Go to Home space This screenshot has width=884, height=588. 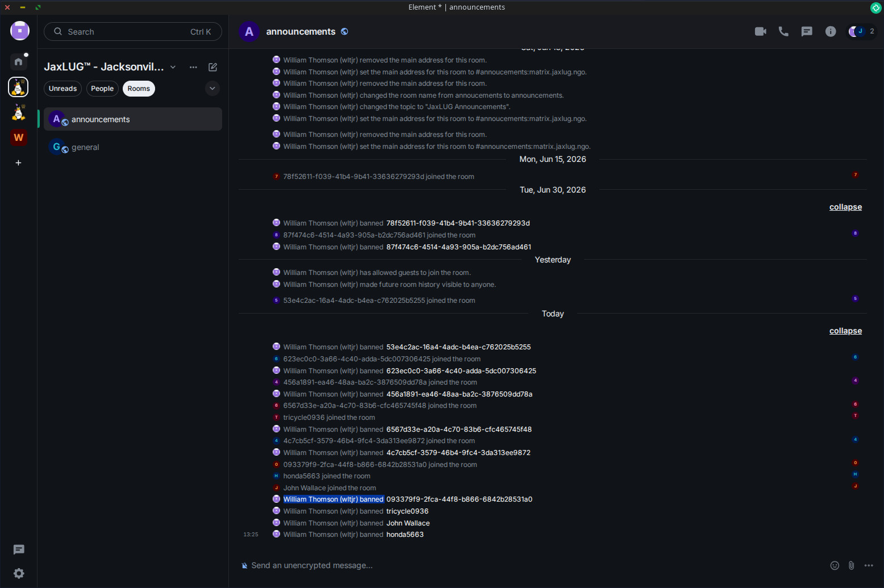coord(18,61)
